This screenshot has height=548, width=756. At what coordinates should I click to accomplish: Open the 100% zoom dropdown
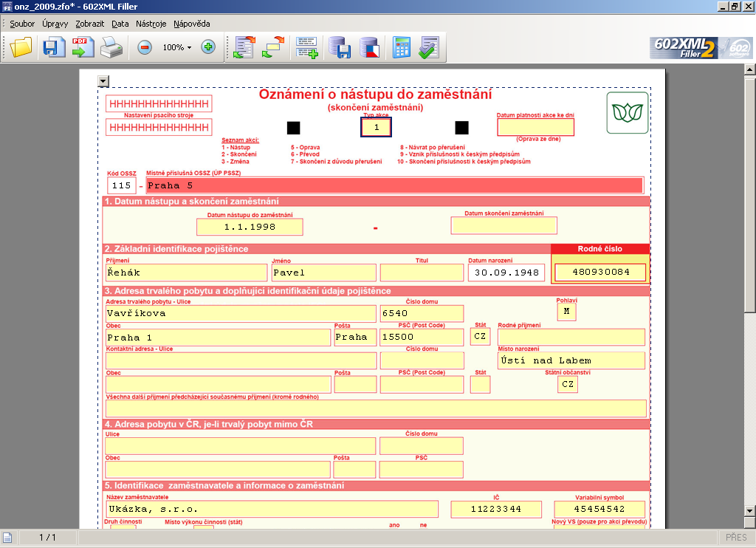click(177, 47)
